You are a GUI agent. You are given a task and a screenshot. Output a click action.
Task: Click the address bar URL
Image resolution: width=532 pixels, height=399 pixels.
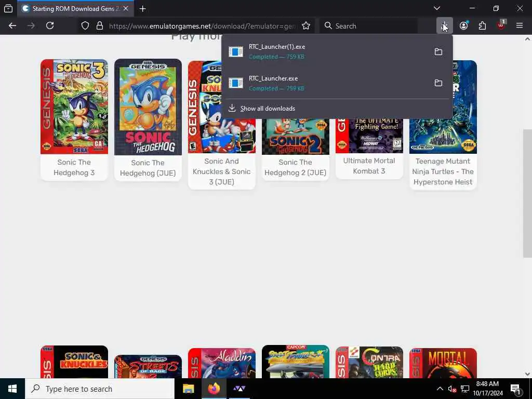[202, 26]
